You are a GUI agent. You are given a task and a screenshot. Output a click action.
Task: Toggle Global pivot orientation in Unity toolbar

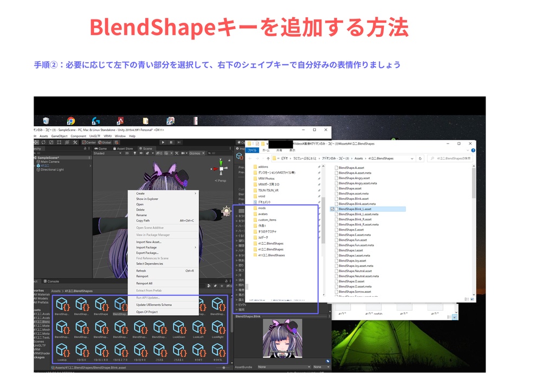(x=104, y=142)
